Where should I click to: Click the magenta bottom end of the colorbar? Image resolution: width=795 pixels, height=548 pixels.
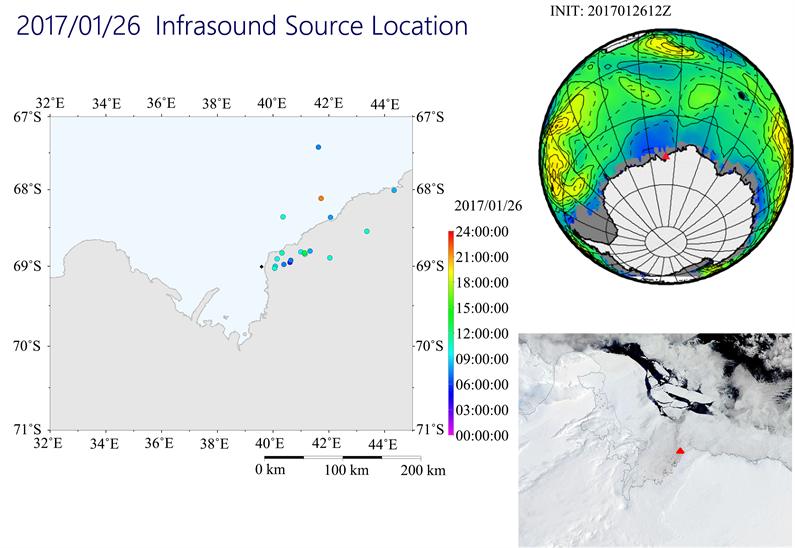(451, 432)
